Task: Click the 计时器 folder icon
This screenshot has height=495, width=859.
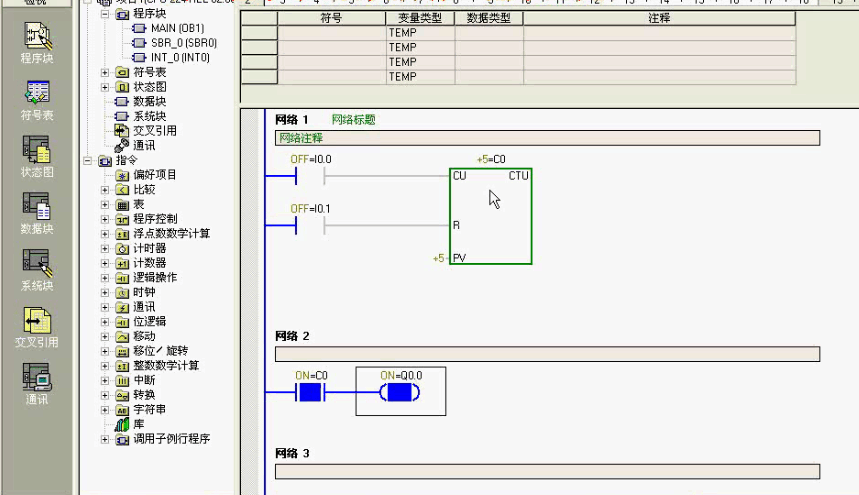Action: pos(122,249)
